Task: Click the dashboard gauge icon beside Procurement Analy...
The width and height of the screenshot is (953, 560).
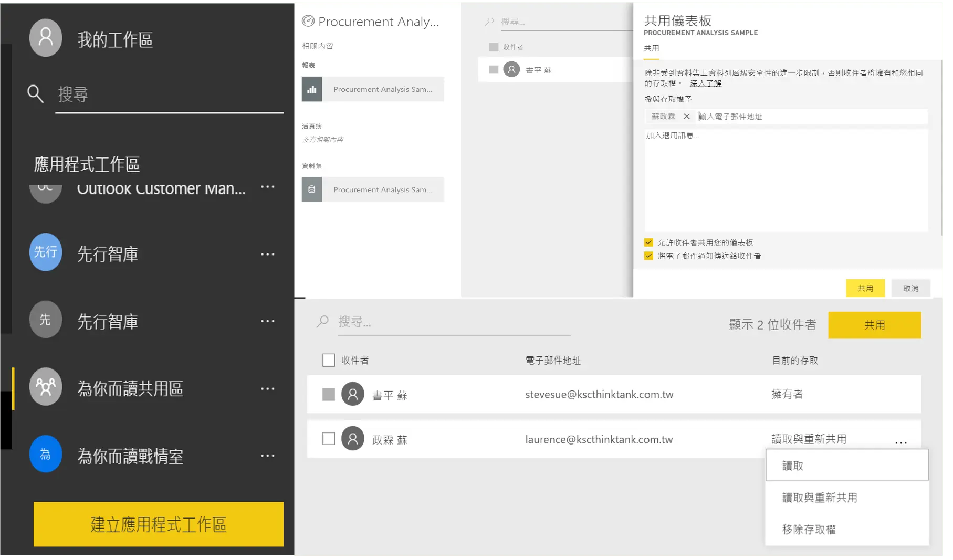Action: coord(309,21)
